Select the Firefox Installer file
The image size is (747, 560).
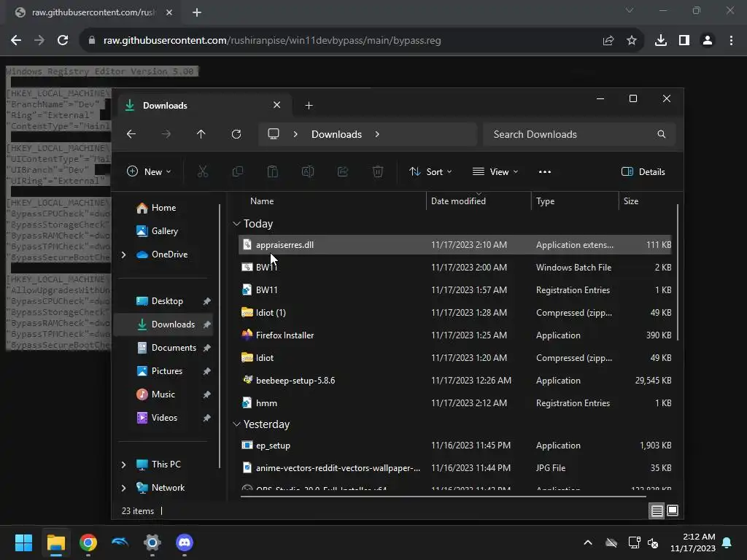pos(454,335)
